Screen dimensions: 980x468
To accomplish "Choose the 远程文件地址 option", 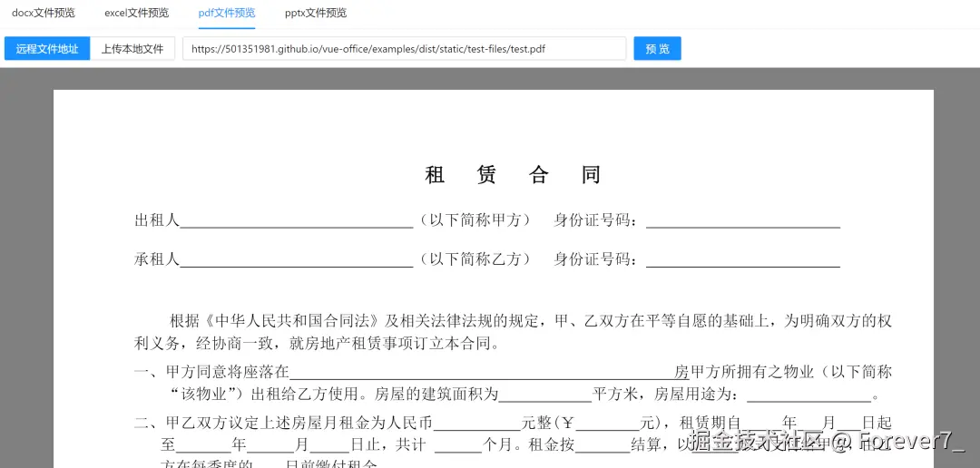I will pos(47,49).
